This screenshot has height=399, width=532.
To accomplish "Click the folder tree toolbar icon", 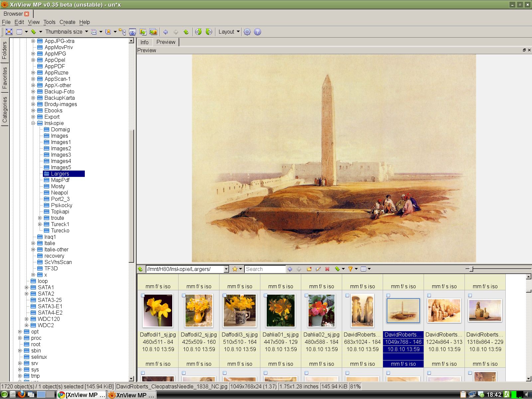I will tap(122, 32).
